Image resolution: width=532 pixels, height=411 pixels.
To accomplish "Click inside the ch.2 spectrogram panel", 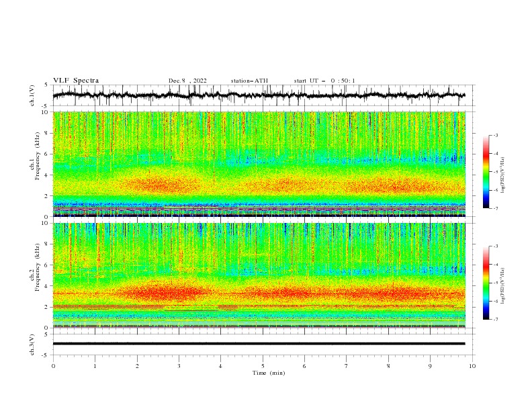I will (x=259, y=275).
